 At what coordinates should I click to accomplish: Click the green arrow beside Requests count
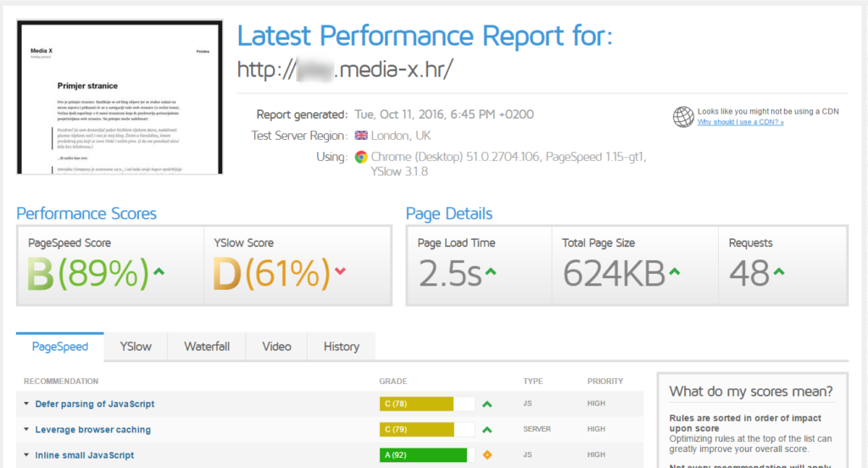pos(779,271)
